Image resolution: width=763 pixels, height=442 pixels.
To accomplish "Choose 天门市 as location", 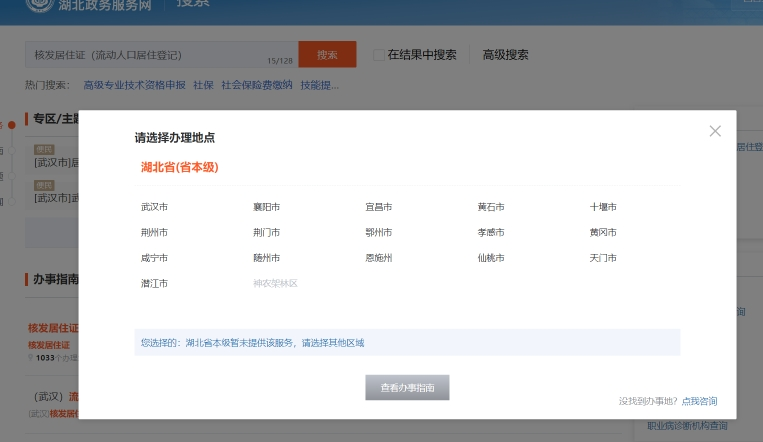I will click(603, 258).
